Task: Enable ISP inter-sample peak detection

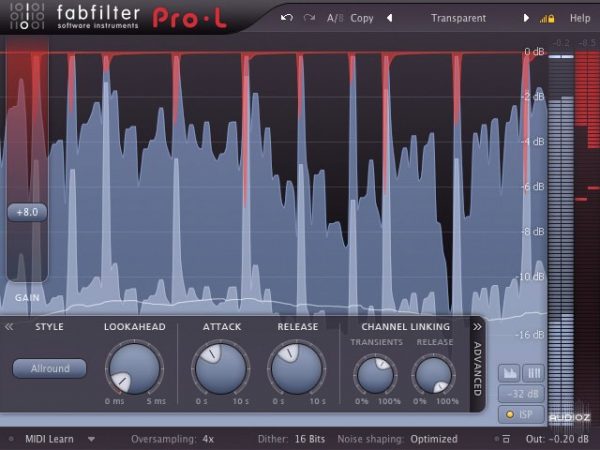Action: pyautogui.click(x=520, y=414)
